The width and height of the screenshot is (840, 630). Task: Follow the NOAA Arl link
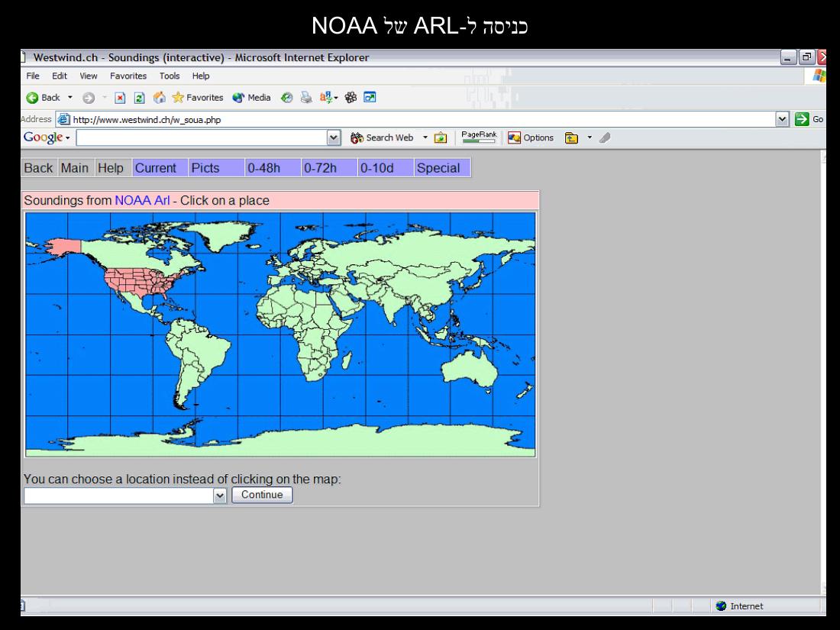pos(142,200)
